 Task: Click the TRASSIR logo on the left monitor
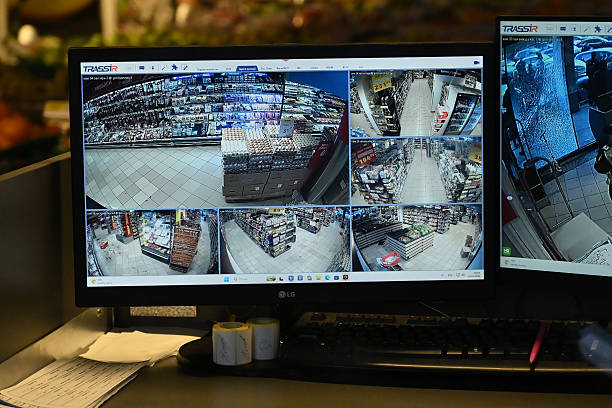click(x=100, y=69)
